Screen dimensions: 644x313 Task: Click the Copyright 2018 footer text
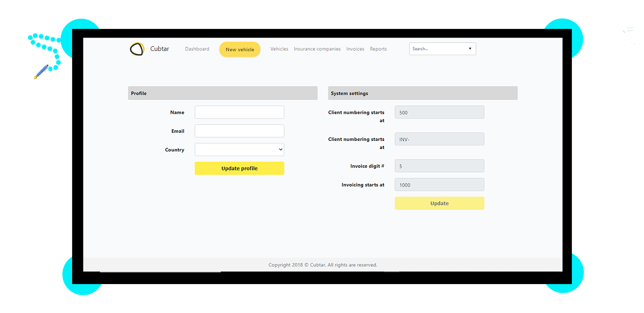pyautogui.click(x=323, y=265)
